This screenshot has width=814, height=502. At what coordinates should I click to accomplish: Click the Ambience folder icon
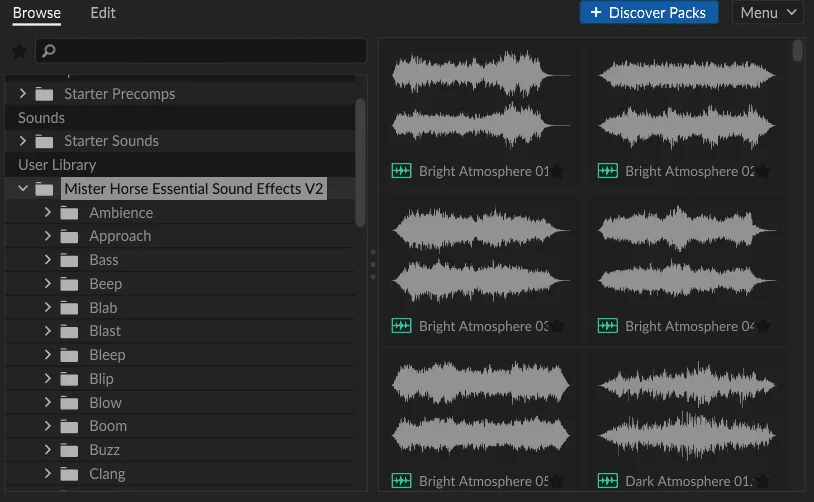click(x=69, y=213)
